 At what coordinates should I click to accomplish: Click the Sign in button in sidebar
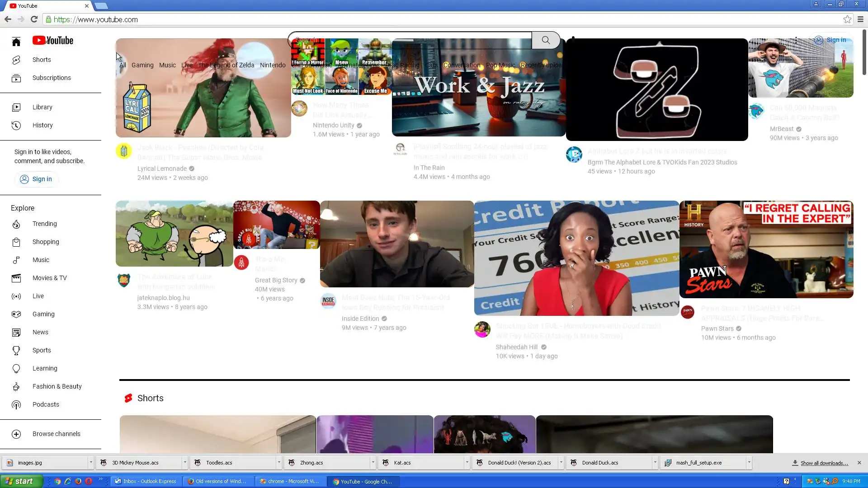click(36, 179)
